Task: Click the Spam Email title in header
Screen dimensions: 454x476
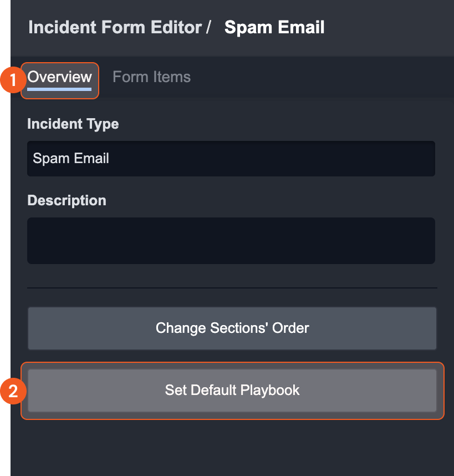Action: pos(274,27)
